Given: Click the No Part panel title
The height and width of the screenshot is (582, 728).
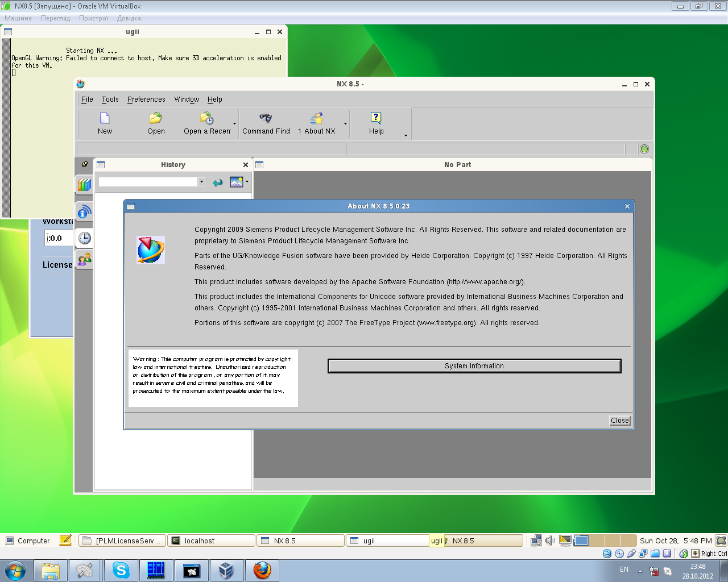Looking at the screenshot, I should pos(458,165).
